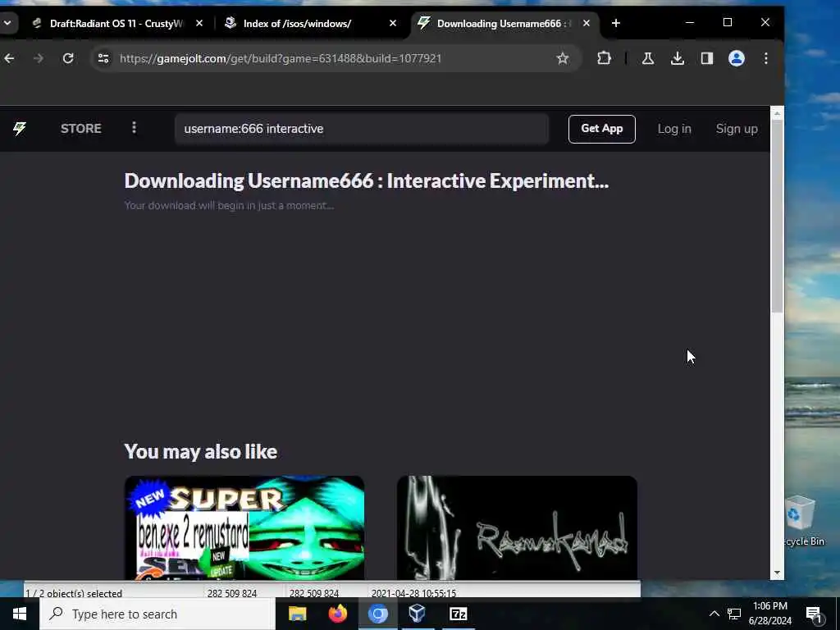Click the taskbar search box
Viewport: 840px width, 630px height.
coord(157,614)
